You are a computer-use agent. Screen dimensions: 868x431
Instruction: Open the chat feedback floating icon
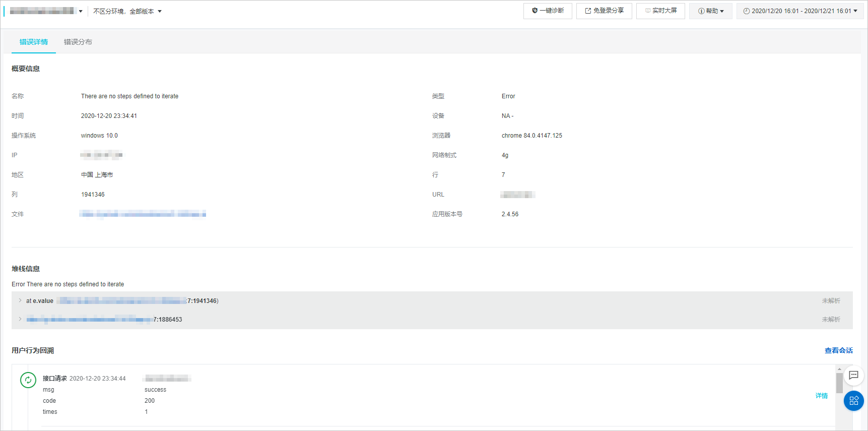[853, 375]
